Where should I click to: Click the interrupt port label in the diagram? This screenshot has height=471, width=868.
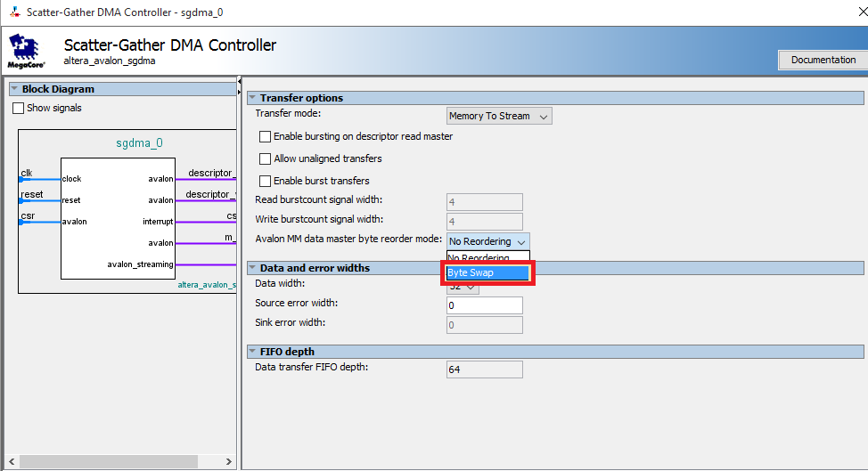point(158,222)
